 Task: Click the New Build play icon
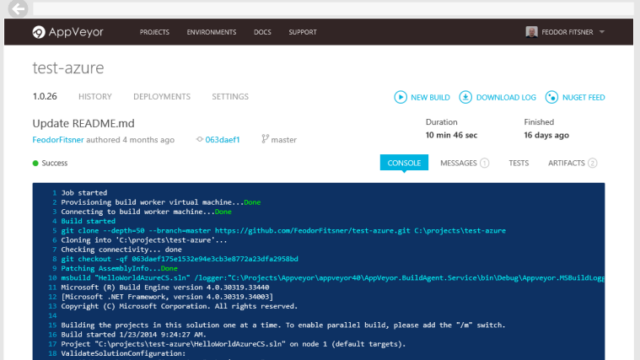point(400,97)
